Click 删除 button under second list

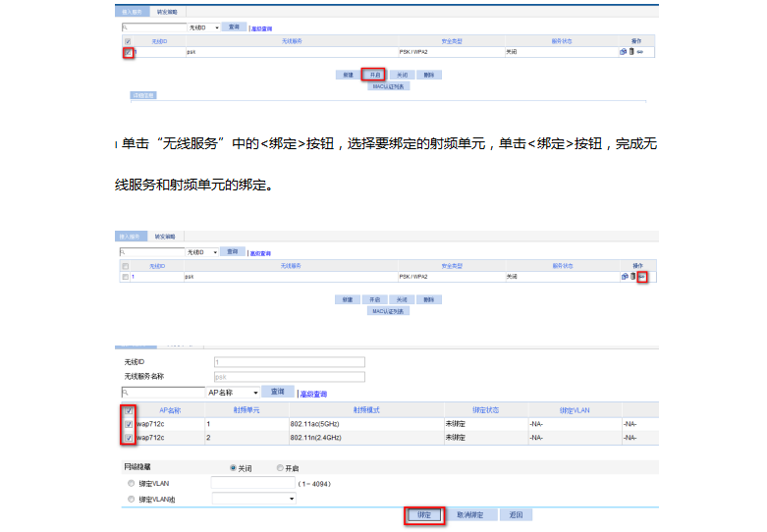click(429, 299)
